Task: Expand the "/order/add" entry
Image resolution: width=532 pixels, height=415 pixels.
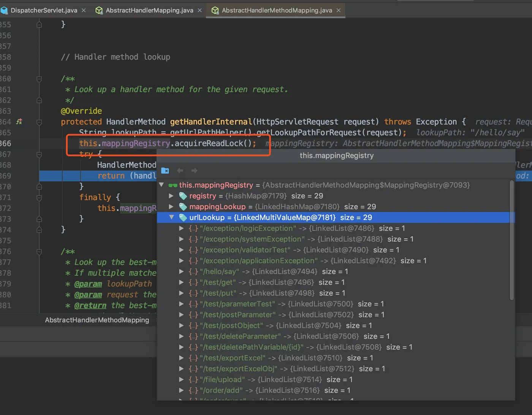Action: (x=182, y=390)
